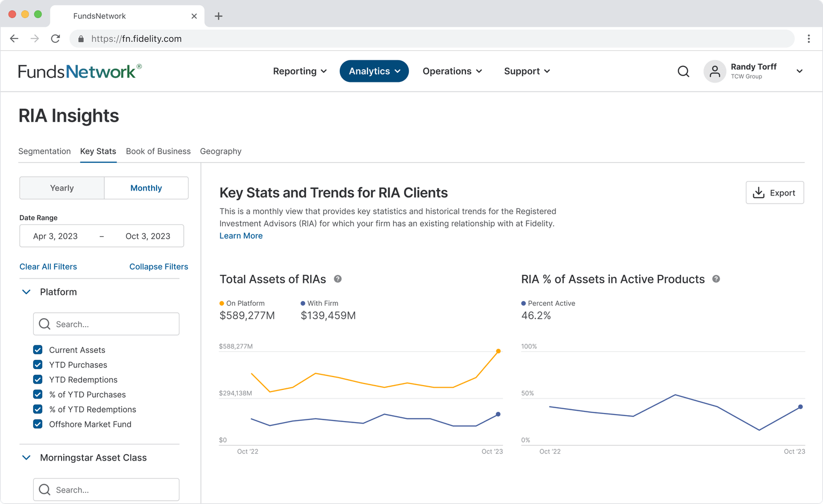Expand Randy Torff account dropdown chevron

click(x=799, y=71)
